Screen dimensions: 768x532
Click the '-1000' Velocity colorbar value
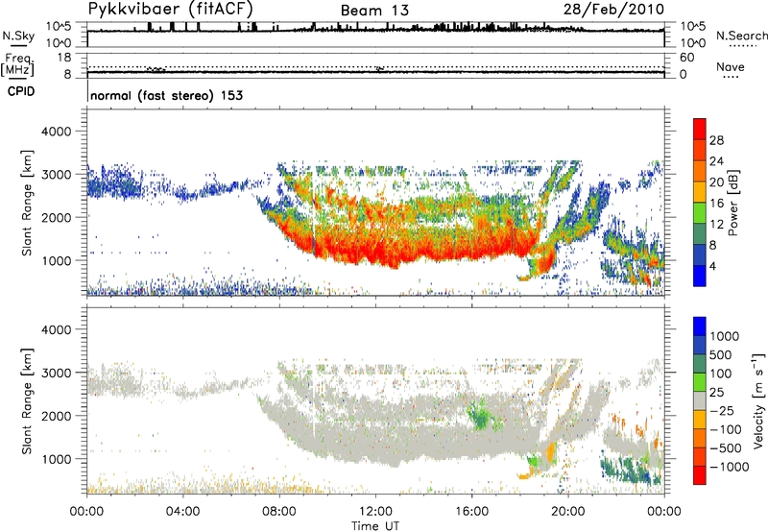[730, 467]
